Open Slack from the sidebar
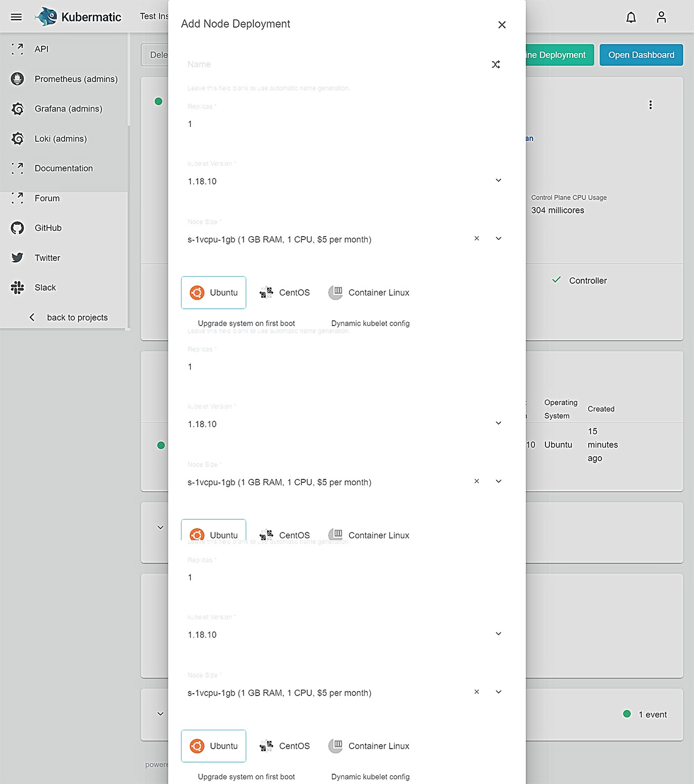694x784 pixels. 45,287
